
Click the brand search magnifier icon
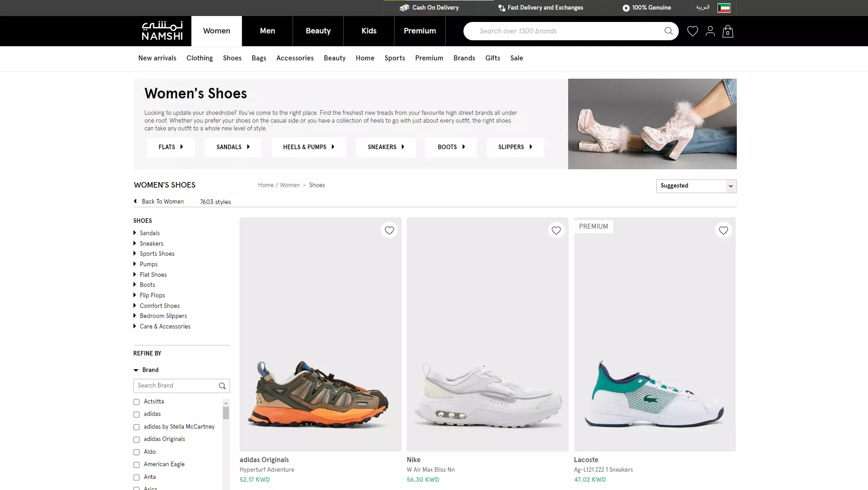222,386
